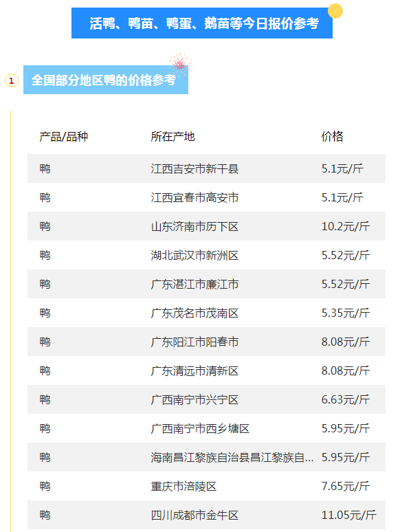
Task: Click the 江西吉安市新干县 row
Action: tap(206, 168)
